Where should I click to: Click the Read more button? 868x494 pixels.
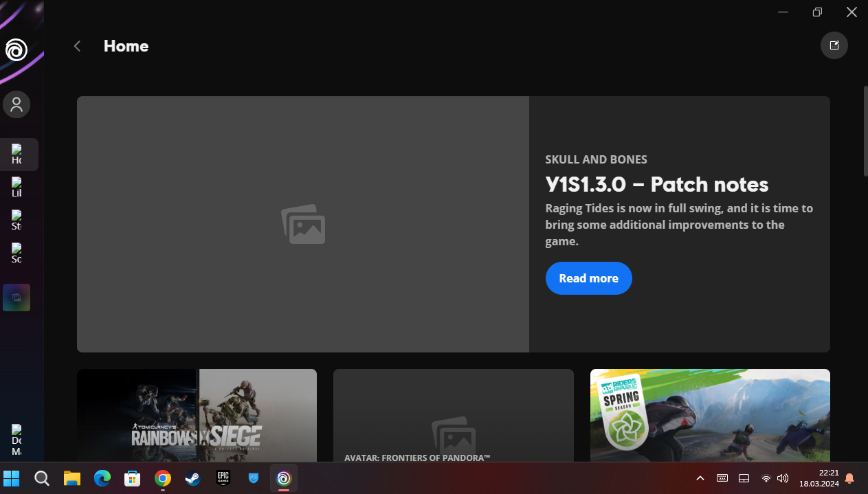pyautogui.click(x=589, y=278)
